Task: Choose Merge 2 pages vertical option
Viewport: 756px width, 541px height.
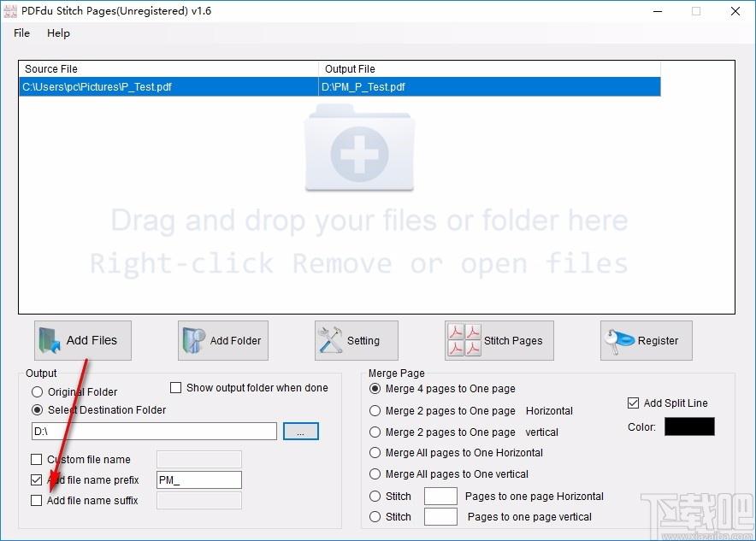Action: [x=375, y=432]
